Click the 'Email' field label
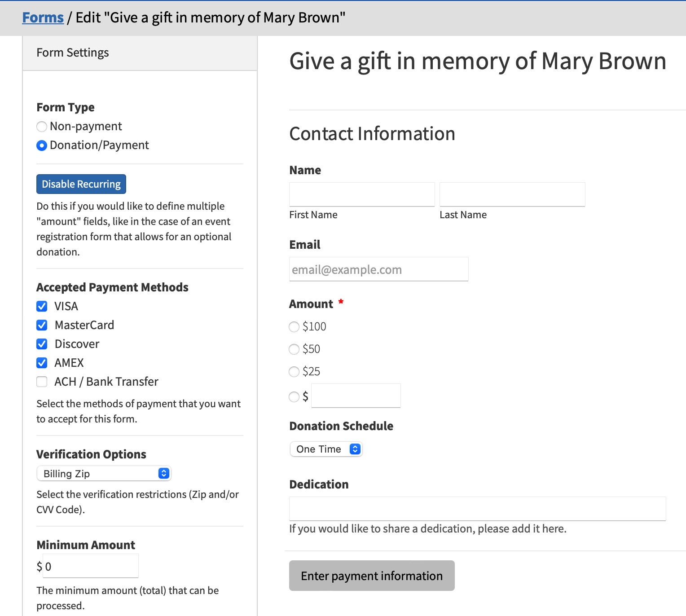This screenshot has width=686, height=616. coord(305,245)
